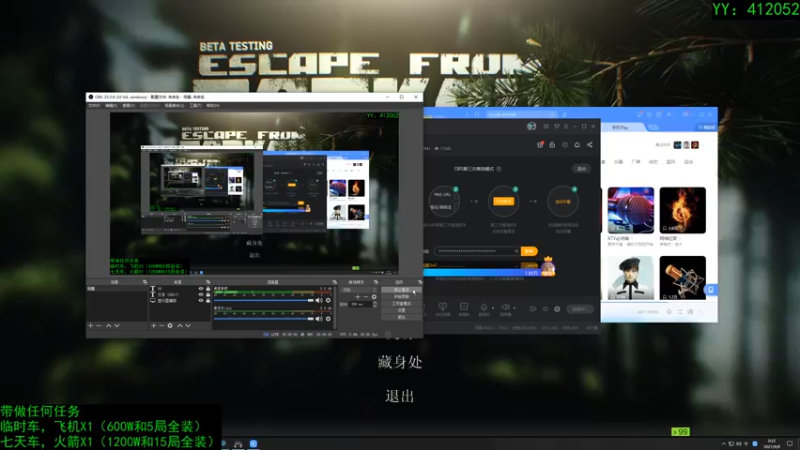Image resolution: width=800 pixels, height=450 pixels.
Task: Click gift box icon in streaming app
Action: 540,145
